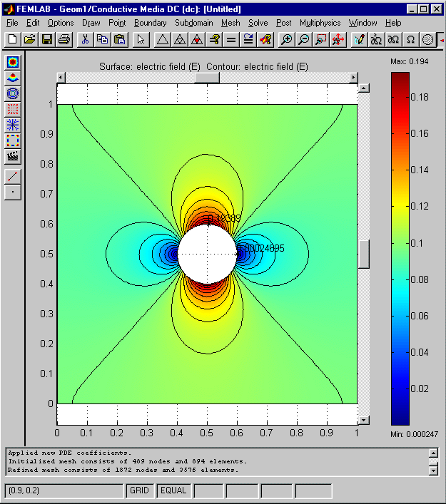
Task: Open the Multiphysics menu
Action: click(320, 23)
